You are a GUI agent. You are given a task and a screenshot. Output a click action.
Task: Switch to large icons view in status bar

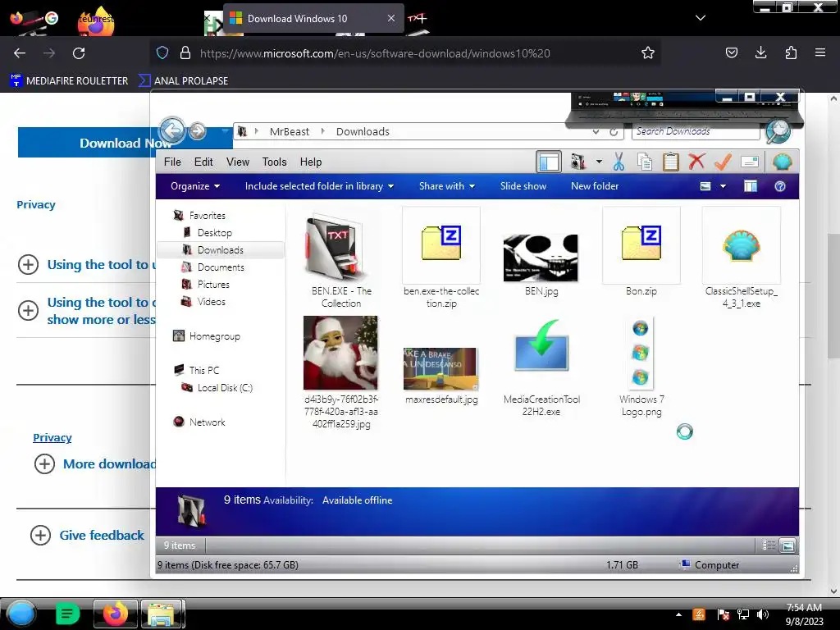(x=788, y=546)
